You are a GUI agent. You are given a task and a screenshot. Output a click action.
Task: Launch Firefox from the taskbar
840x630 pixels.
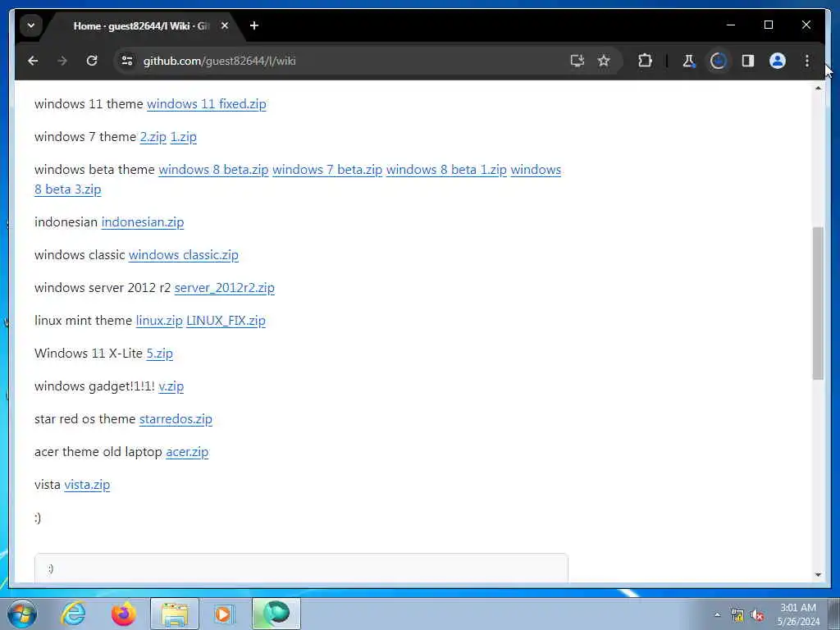[124, 614]
